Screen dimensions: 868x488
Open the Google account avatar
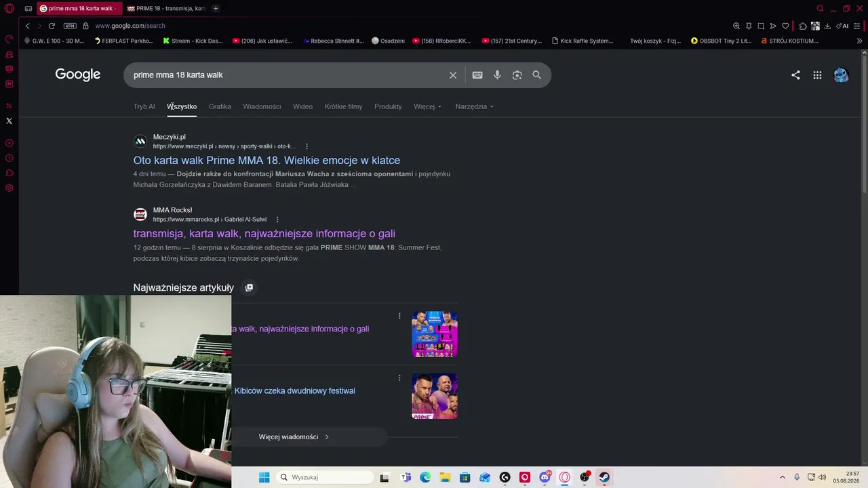(x=841, y=75)
